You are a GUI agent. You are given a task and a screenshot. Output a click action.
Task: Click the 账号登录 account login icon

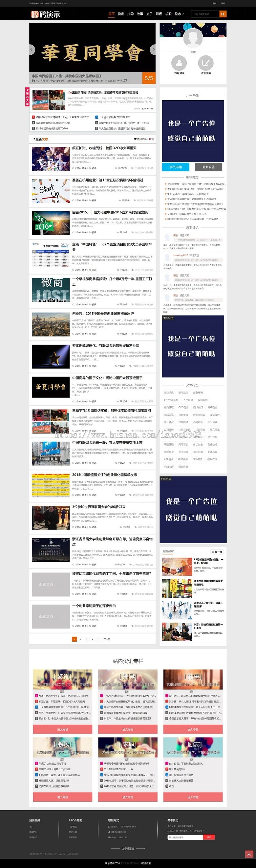179,63
